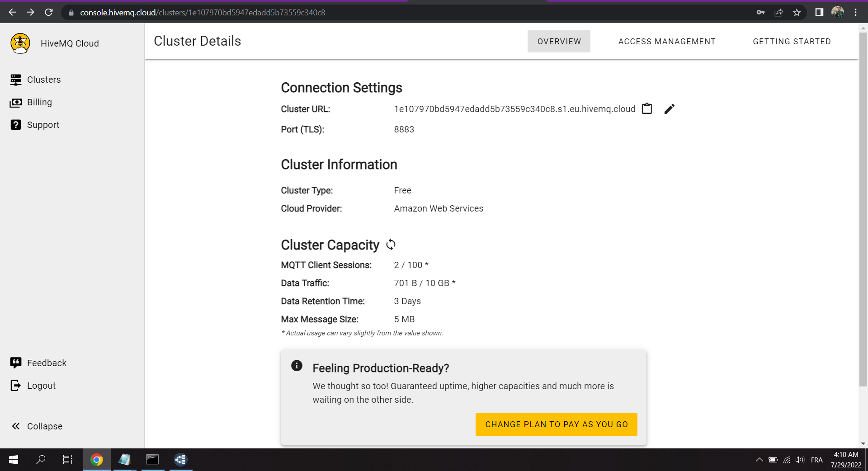Reload the page with refresh icon
The width and height of the screenshot is (868, 471).
point(49,12)
